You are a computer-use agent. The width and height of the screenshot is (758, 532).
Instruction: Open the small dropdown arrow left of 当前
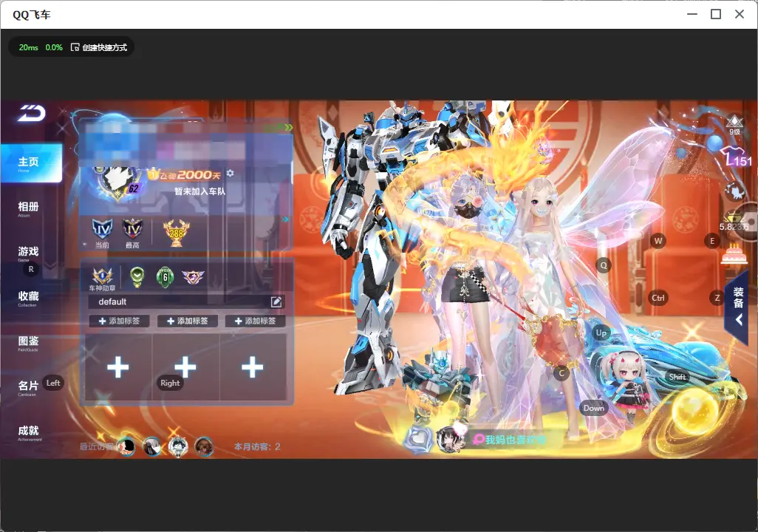click(85, 245)
